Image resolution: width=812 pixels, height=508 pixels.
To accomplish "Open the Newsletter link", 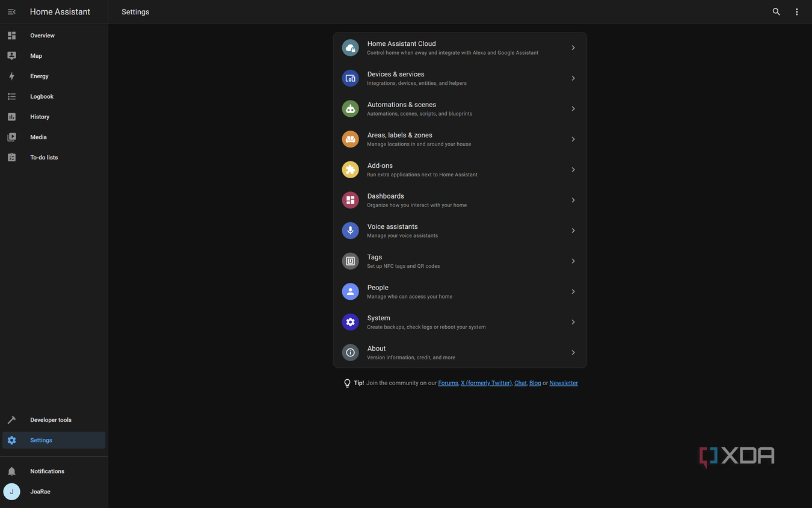I will [564, 383].
